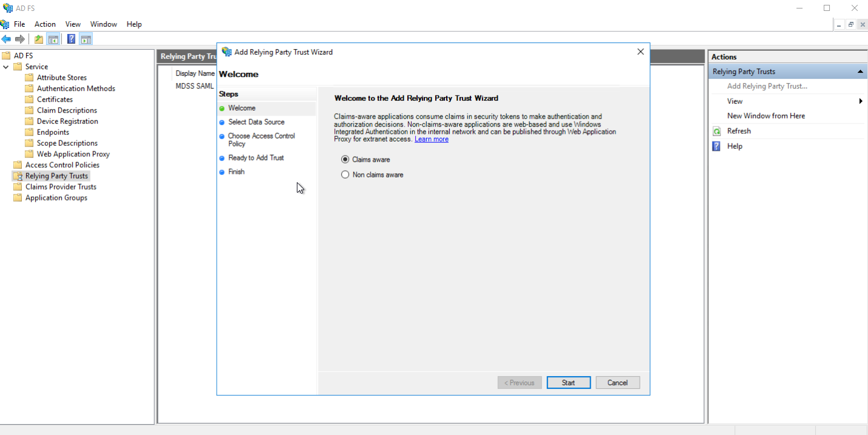Toggle the Show/Hide Action Pane toolbar icon
868x435 pixels.
pos(86,39)
